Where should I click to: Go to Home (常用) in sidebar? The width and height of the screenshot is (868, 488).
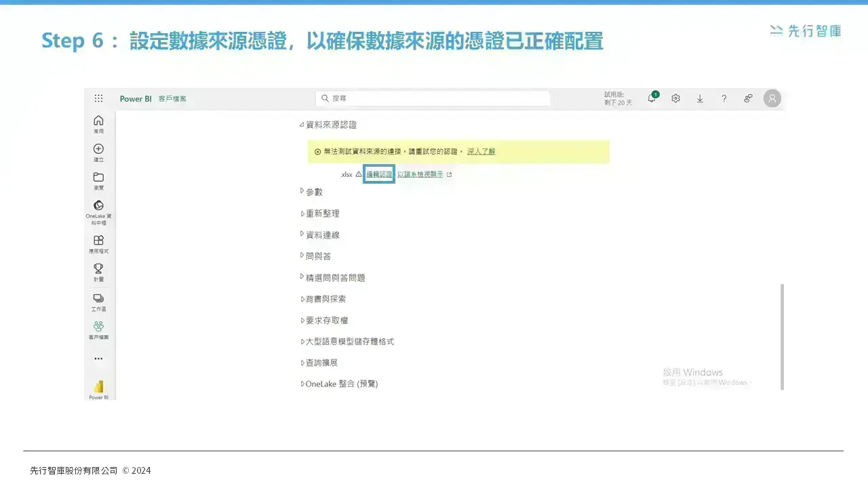[x=98, y=124]
